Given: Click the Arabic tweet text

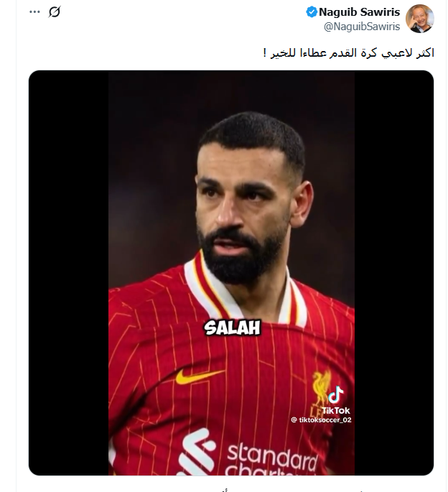Looking at the screenshot, I should click(348, 52).
